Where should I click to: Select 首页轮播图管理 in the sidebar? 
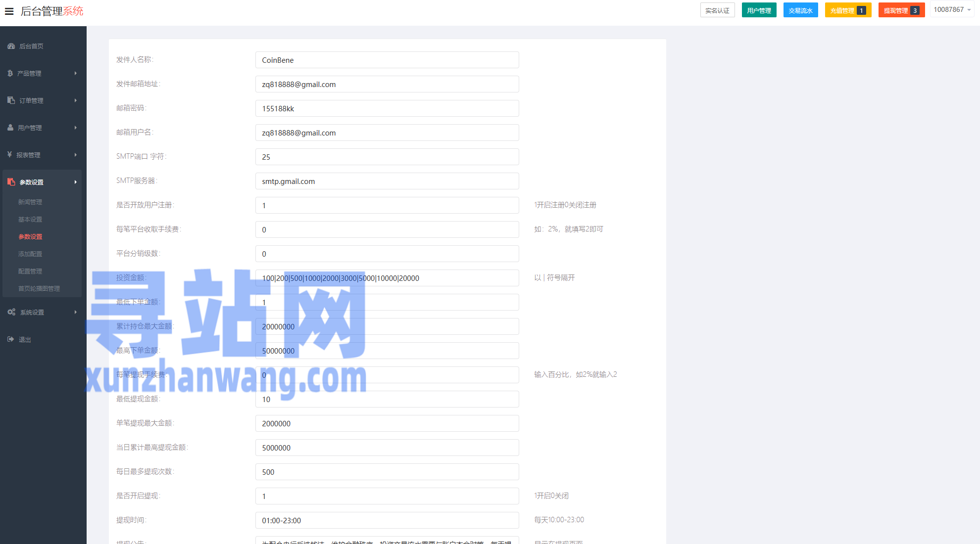39,288
